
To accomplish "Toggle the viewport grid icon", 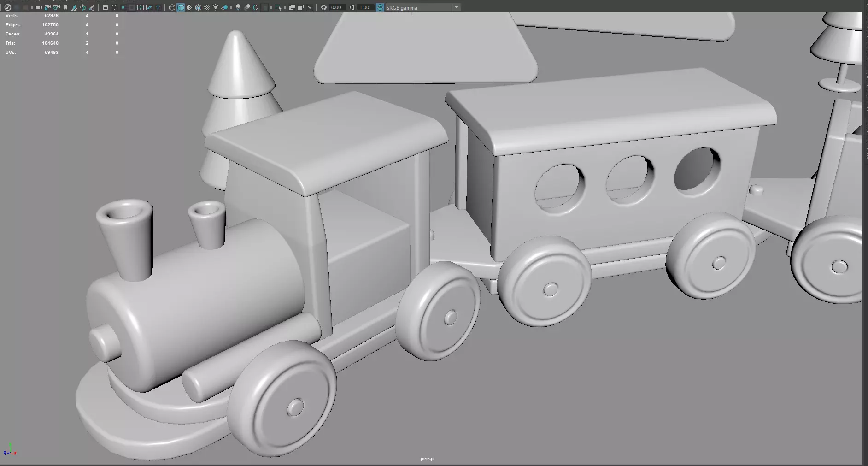I will [106, 7].
